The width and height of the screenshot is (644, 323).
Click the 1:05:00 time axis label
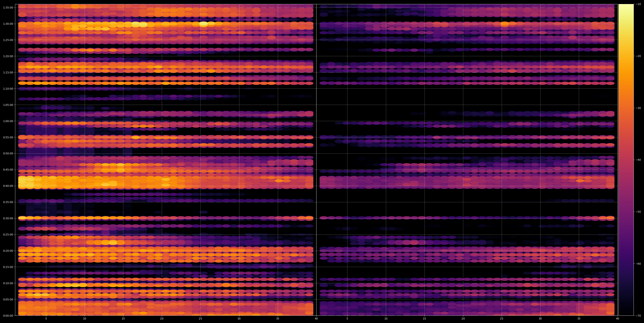[8, 105]
